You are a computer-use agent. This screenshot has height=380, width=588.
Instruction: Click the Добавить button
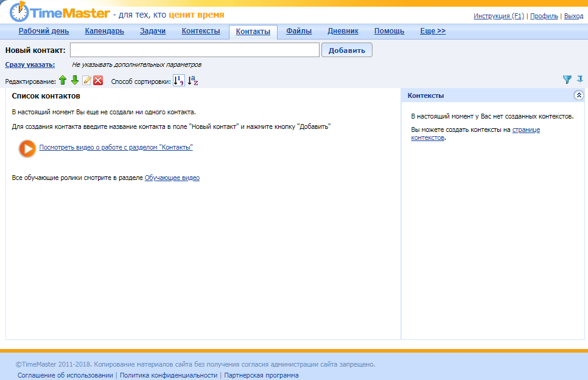[x=347, y=50]
